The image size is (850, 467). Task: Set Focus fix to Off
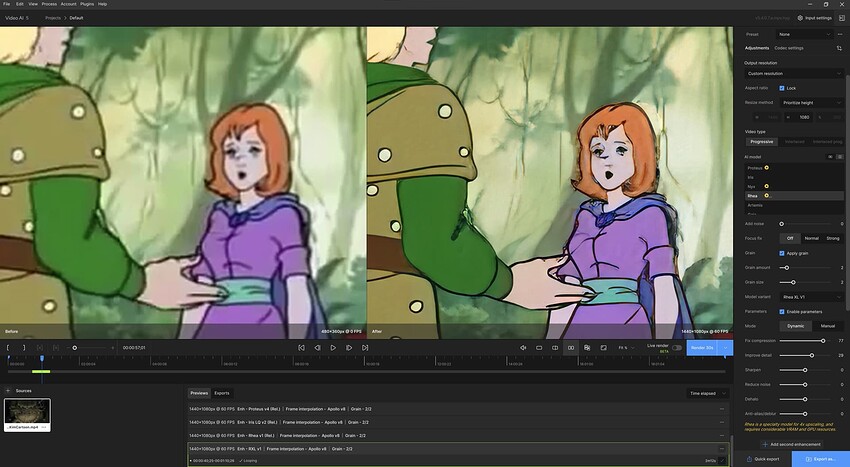[790, 238]
